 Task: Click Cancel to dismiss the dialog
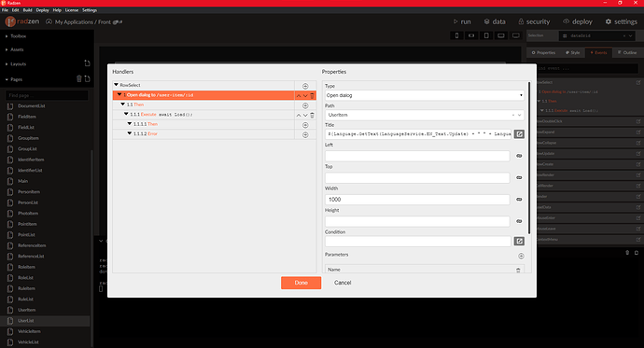coord(343,283)
